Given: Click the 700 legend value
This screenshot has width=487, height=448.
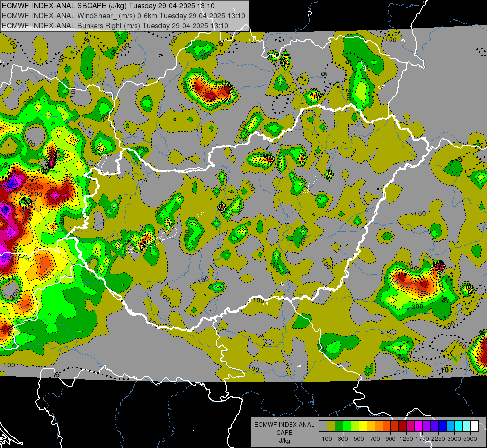Looking at the screenshot, I should (375, 439).
